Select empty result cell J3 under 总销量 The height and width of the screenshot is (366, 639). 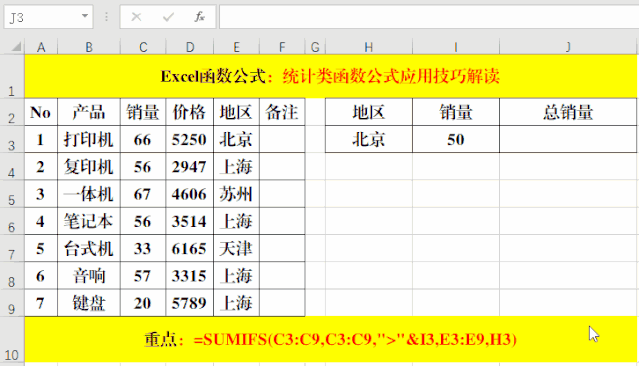coord(568,139)
